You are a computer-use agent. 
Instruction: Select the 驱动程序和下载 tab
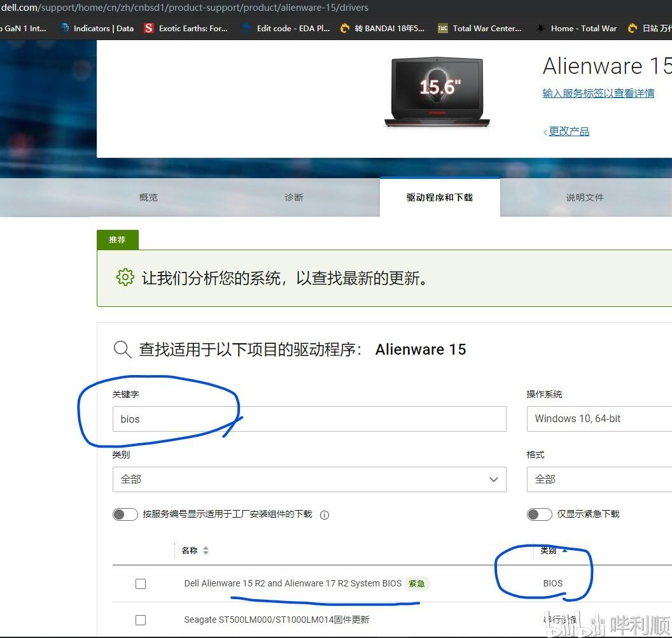coord(440,197)
